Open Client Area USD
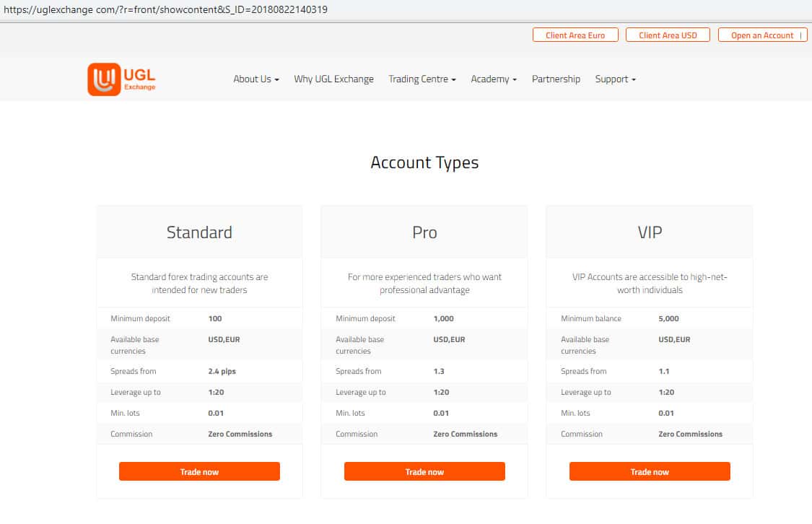The image size is (812, 524). coord(668,35)
